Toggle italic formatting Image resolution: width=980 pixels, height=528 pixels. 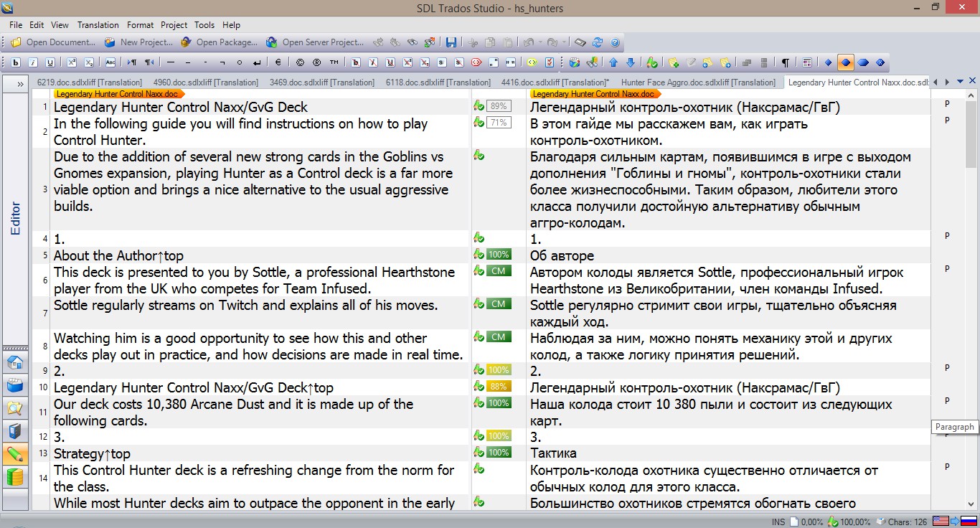tap(33, 62)
